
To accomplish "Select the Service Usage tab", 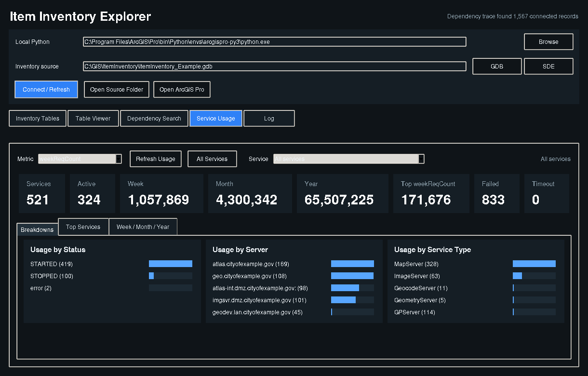I will 216,119.
